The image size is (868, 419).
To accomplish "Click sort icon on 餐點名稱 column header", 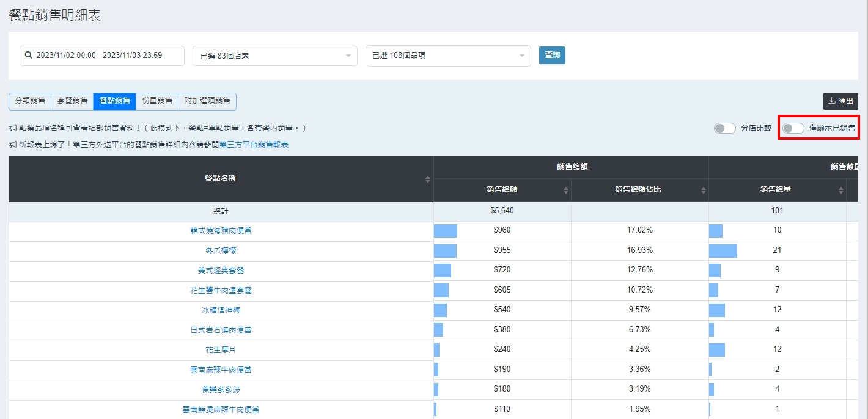I will click(x=427, y=179).
